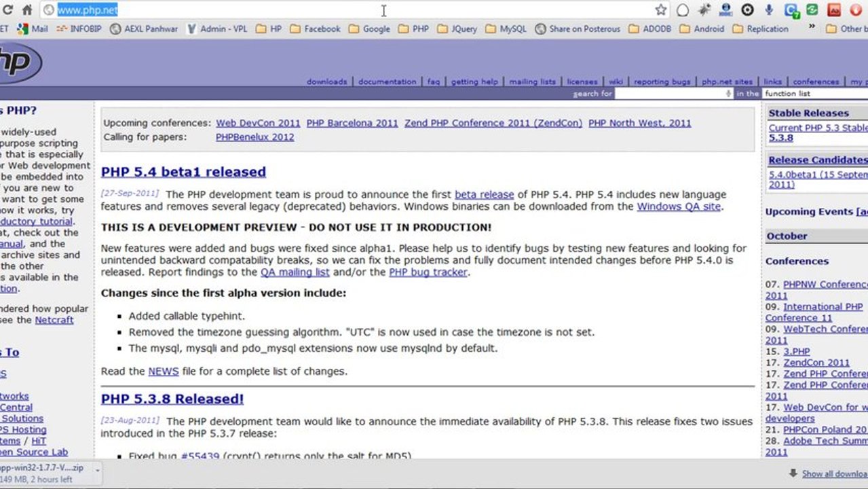The height and width of the screenshot is (489, 868).
Task: Open the white egg-shaped extension icon
Action: click(x=683, y=10)
